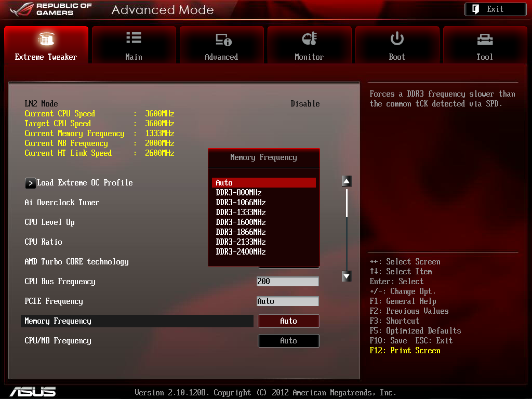Open the Memory Frequency Auto dropdown
The width and height of the screenshot is (532, 399).
[289, 321]
